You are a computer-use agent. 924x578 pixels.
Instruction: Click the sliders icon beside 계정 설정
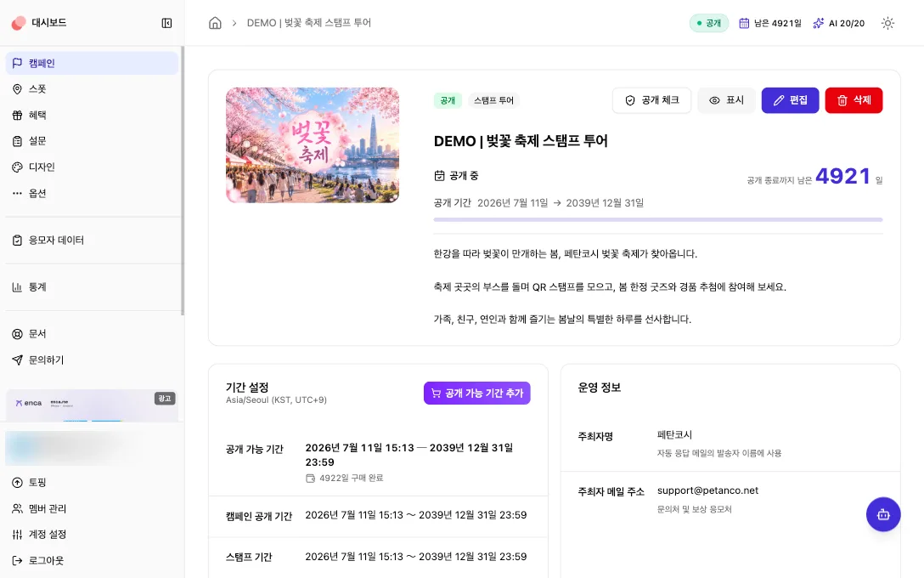[x=17, y=535]
